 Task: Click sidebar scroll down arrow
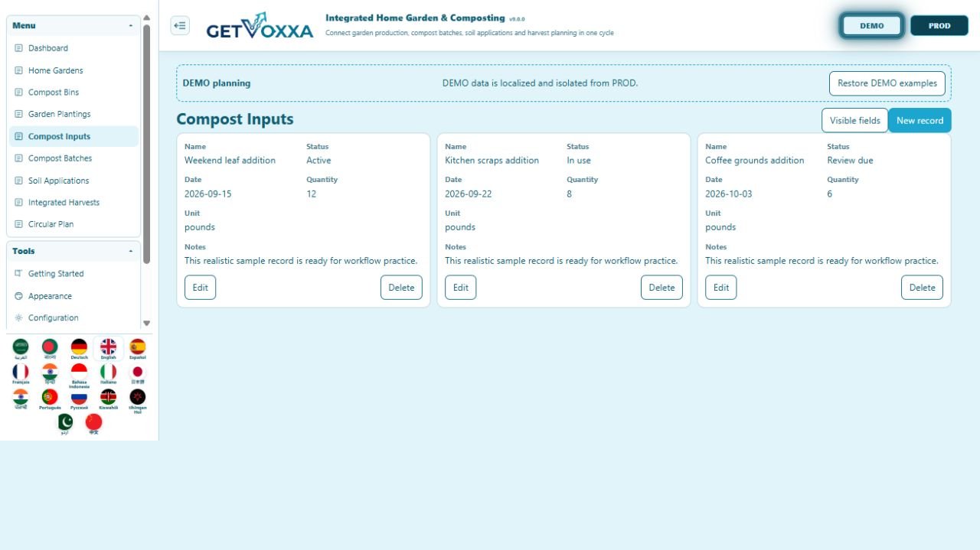pyautogui.click(x=146, y=324)
